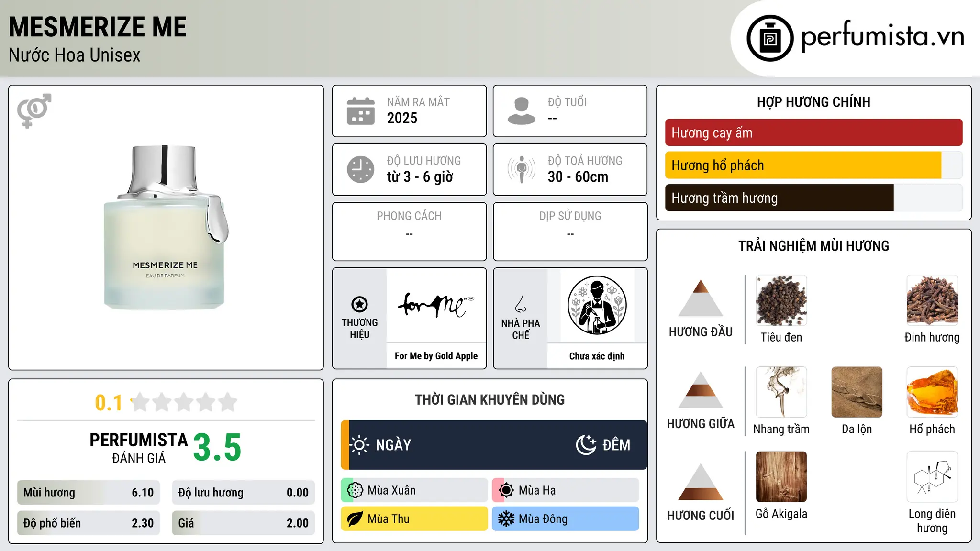Click the release year 2025 value
The height and width of the screenshot is (551, 980).
[x=402, y=118]
